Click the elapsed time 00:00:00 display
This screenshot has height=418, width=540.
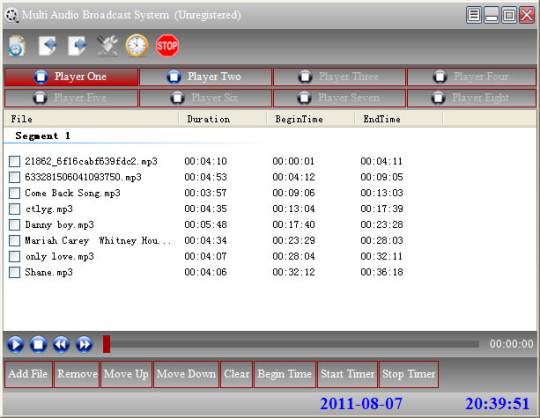coord(511,344)
